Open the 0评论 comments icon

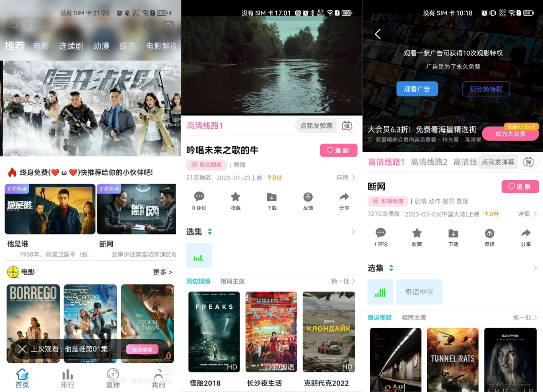coord(199,201)
